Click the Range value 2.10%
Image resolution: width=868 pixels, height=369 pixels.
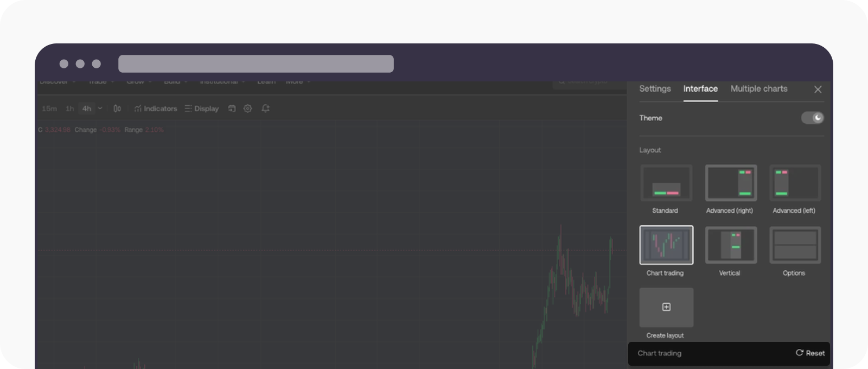click(154, 130)
